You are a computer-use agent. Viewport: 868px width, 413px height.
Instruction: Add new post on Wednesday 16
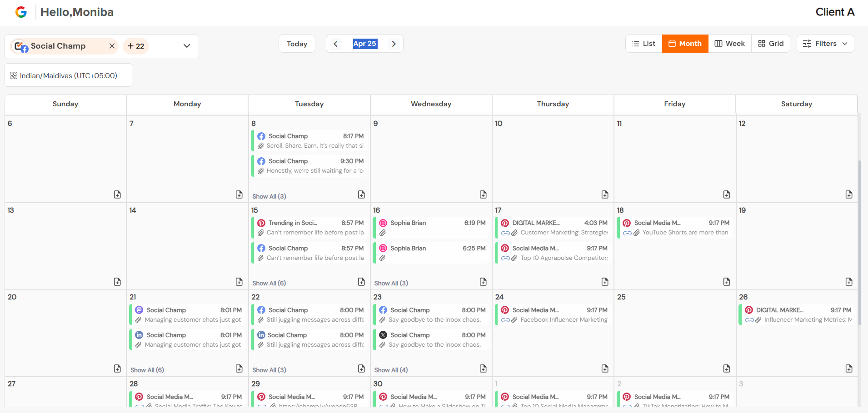pos(483,282)
